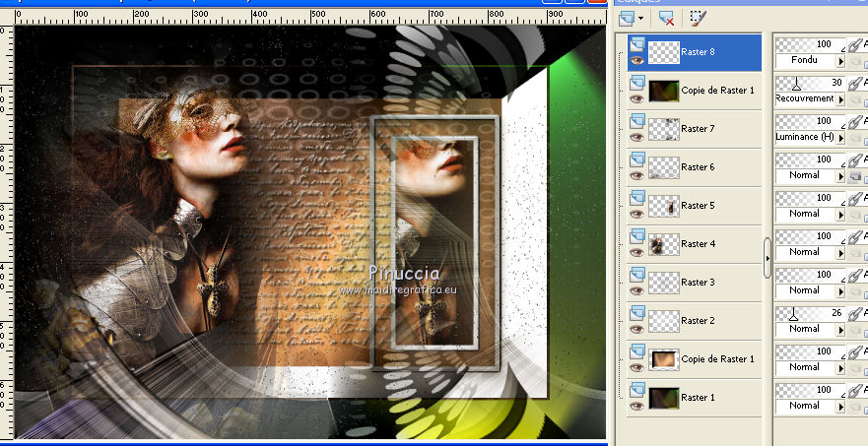The image size is (868, 446).
Task: Click the New Raster Layer toolbar icon
Action: pyautogui.click(x=627, y=19)
